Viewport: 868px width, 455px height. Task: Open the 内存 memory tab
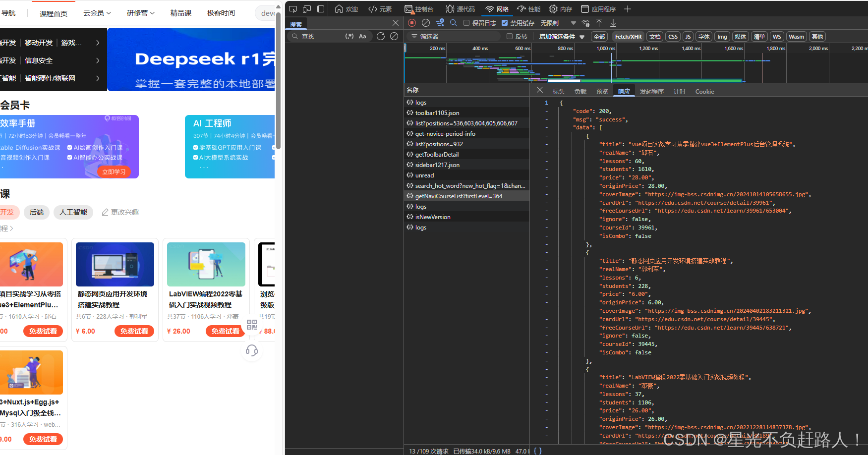[561, 9]
